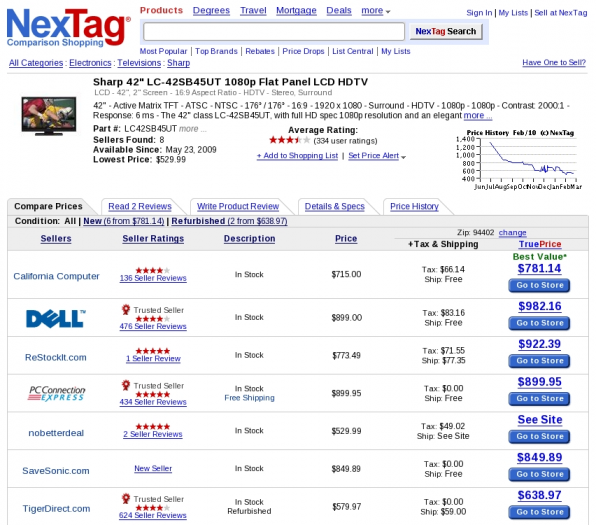Go to Store for TigerDirect.com

(539, 512)
